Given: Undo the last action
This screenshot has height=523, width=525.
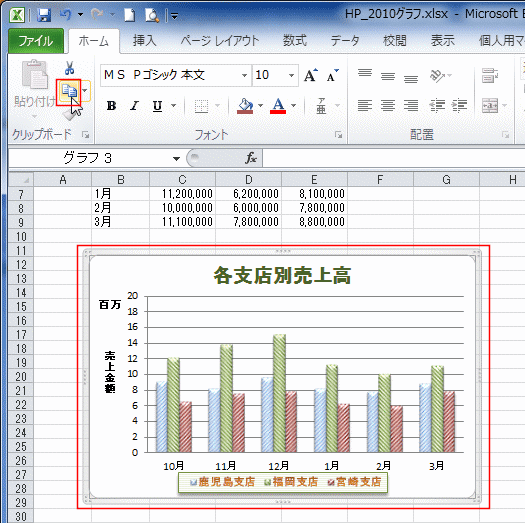Looking at the screenshot, I should pos(66,14).
